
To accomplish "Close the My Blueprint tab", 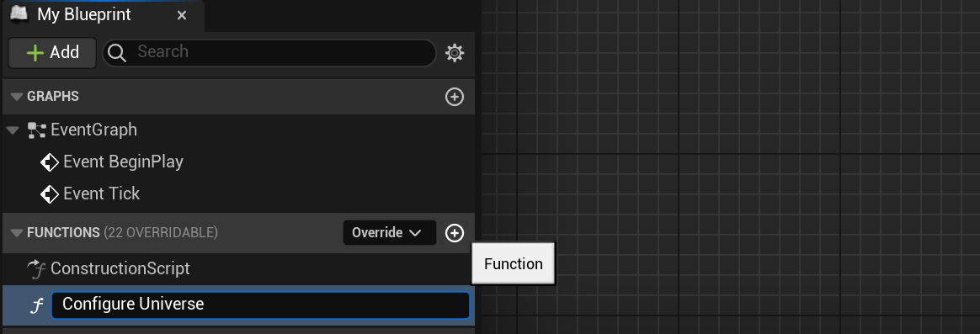I will tap(182, 15).
